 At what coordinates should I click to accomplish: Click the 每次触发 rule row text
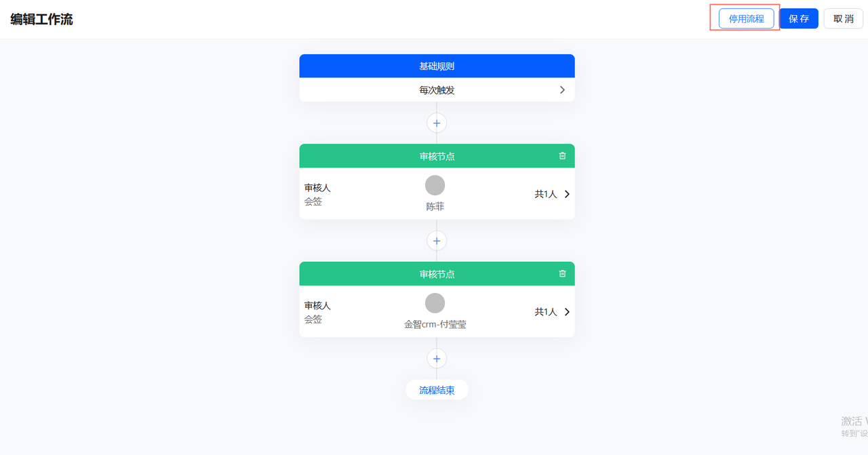point(437,90)
